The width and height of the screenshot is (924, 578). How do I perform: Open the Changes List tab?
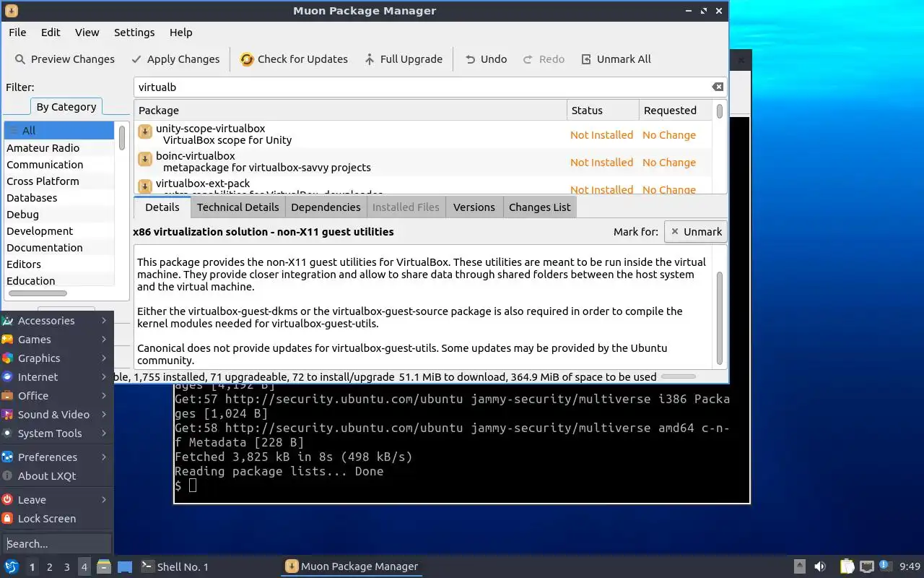[x=539, y=207]
